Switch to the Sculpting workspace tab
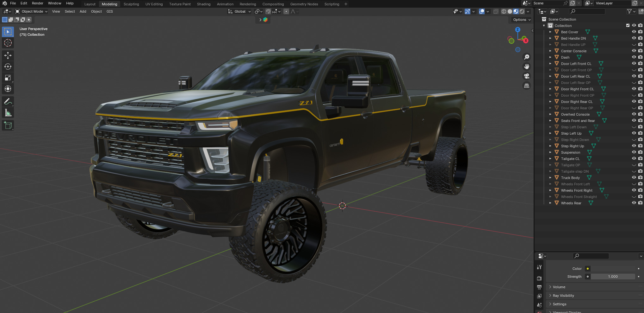 (x=131, y=4)
